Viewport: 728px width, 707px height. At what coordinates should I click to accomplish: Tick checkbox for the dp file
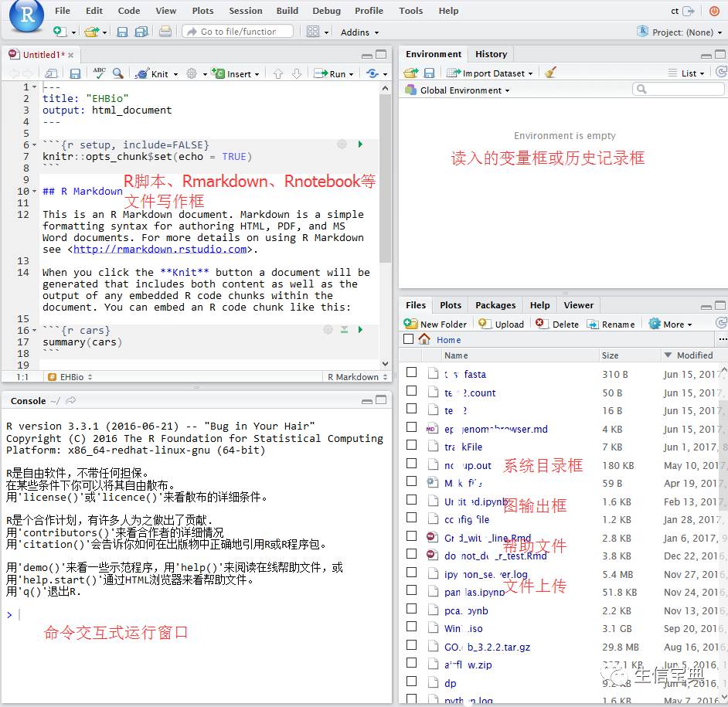point(411,681)
